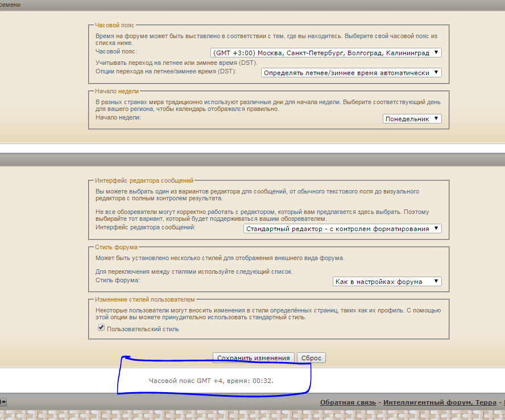Click the user style change section legend

(x=144, y=299)
